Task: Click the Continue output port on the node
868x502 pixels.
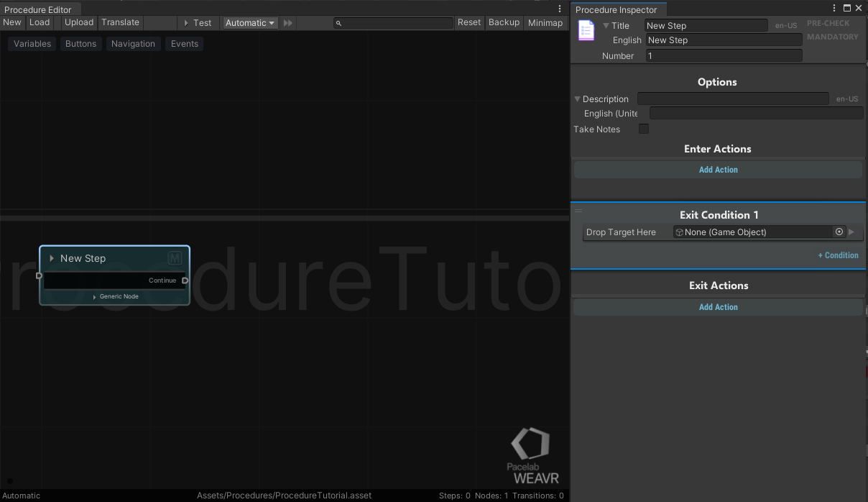Action: click(x=185, y=280)
